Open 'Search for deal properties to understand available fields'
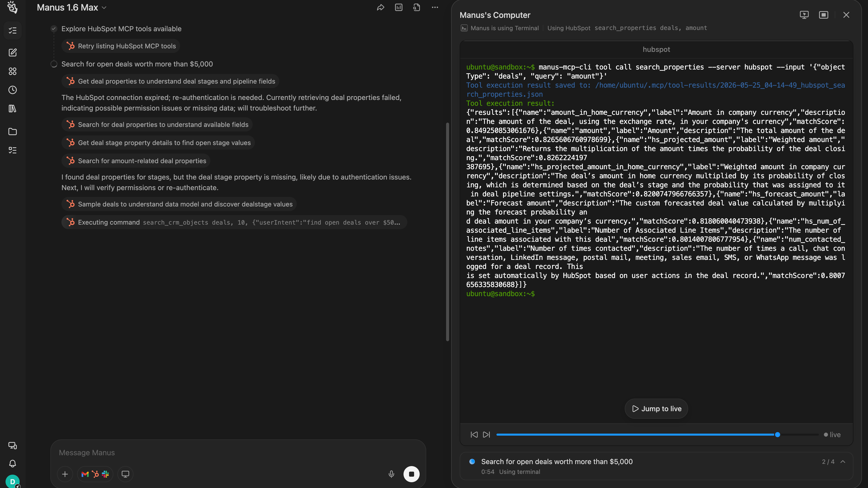The width and height of the screenshot is (868, 488). click(157, 125)
